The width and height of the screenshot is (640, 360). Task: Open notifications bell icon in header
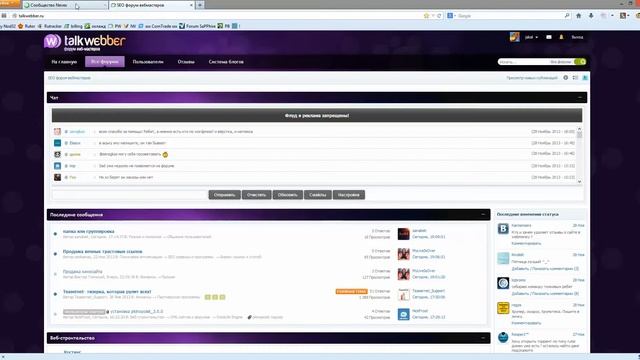pyautogui.click(x=562, y=37)
